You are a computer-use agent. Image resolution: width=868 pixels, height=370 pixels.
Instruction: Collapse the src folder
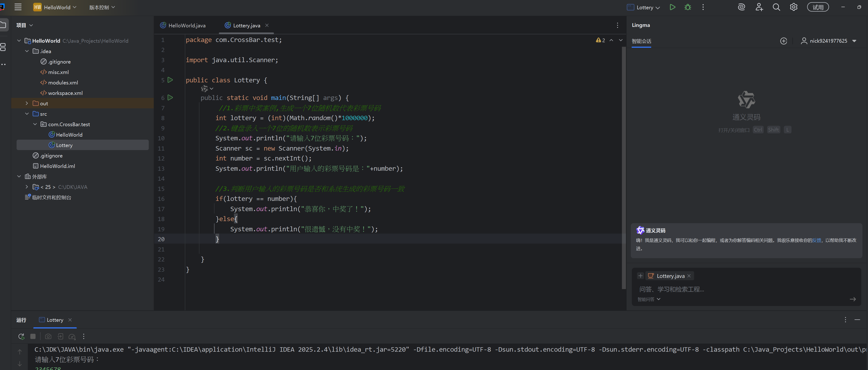(x=27, y=114)
